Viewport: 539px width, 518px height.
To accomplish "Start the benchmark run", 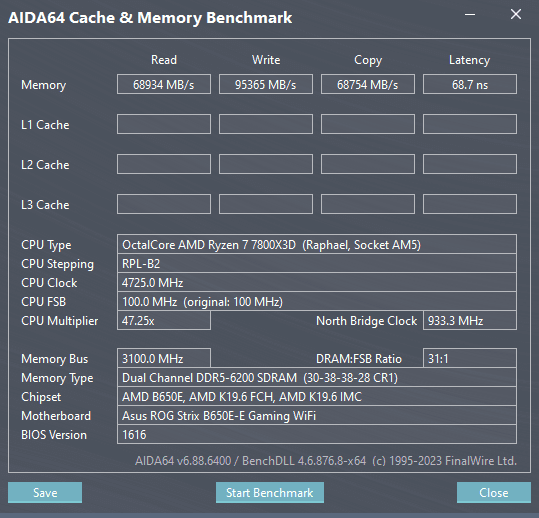I will [270, 492].
